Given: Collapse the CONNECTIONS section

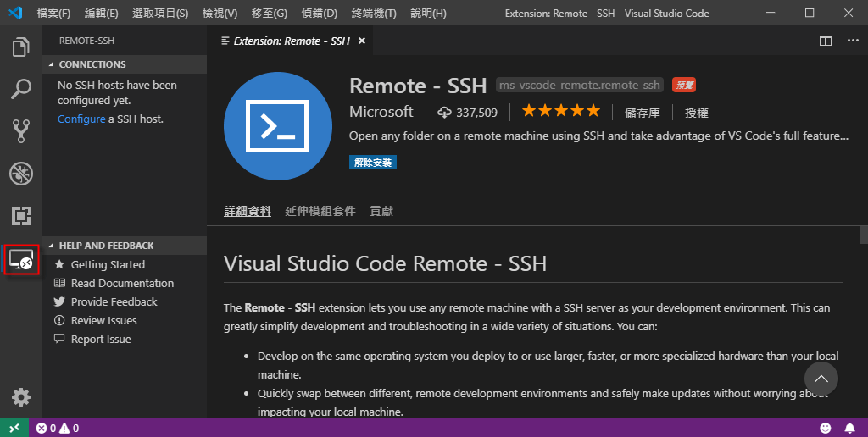Looking at the screenshot, I should coord(124,64).
